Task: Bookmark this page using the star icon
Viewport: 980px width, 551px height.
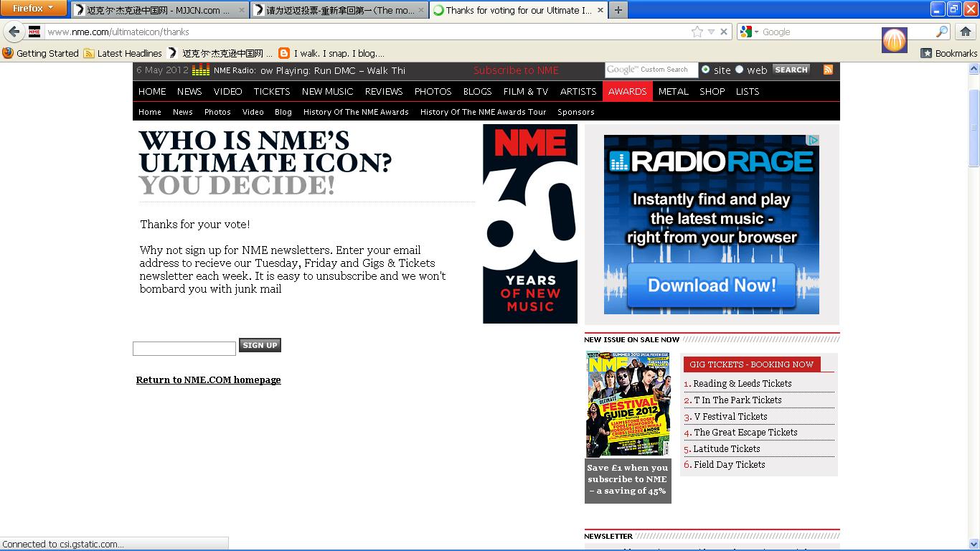Action: click(x=698, y=32)
